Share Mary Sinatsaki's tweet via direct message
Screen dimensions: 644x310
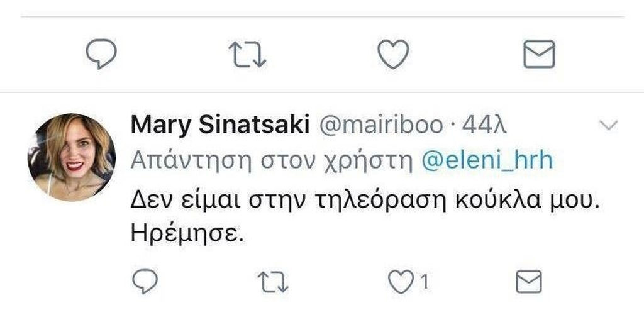pos(528,282)
